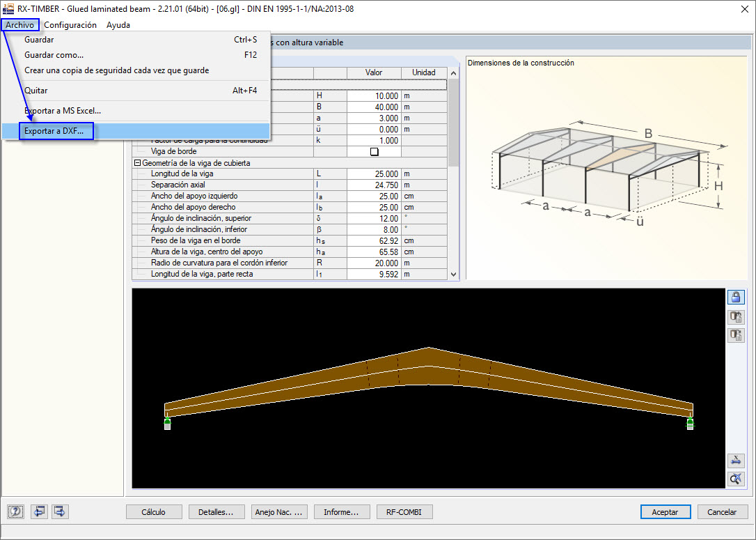Click the import from clipboard icon
The image size is (756, 540).
click(736, 317)
